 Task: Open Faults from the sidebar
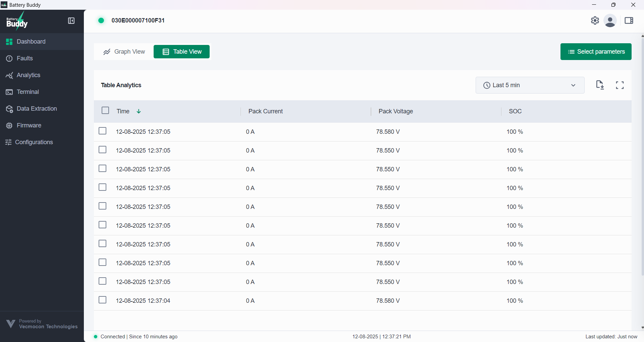[x=25, y=58]
